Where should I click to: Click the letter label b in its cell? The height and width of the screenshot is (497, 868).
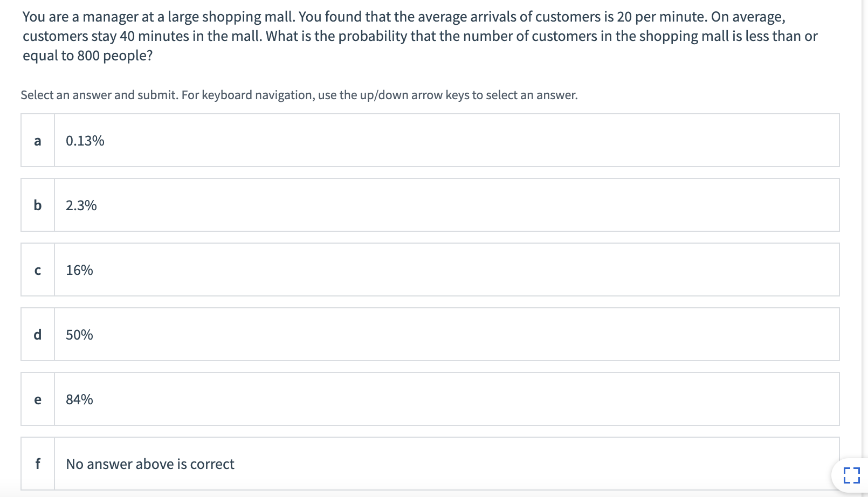click(x=37, y=205)
